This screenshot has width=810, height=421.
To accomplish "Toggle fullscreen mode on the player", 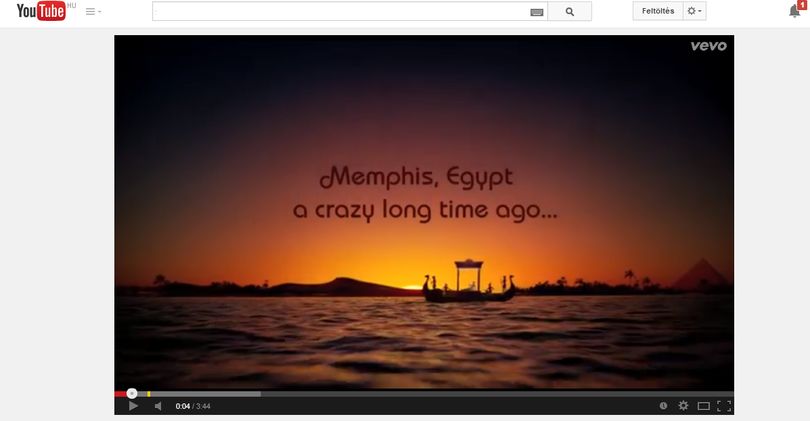I will click(x=724, y=406).
